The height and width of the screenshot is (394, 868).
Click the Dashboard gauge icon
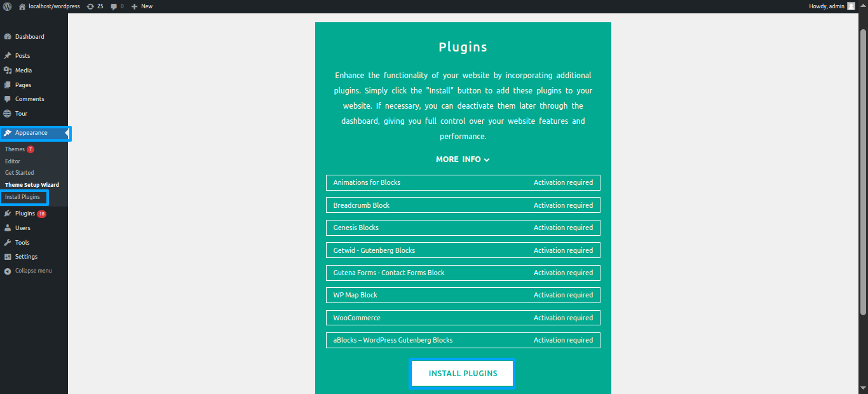8,37
